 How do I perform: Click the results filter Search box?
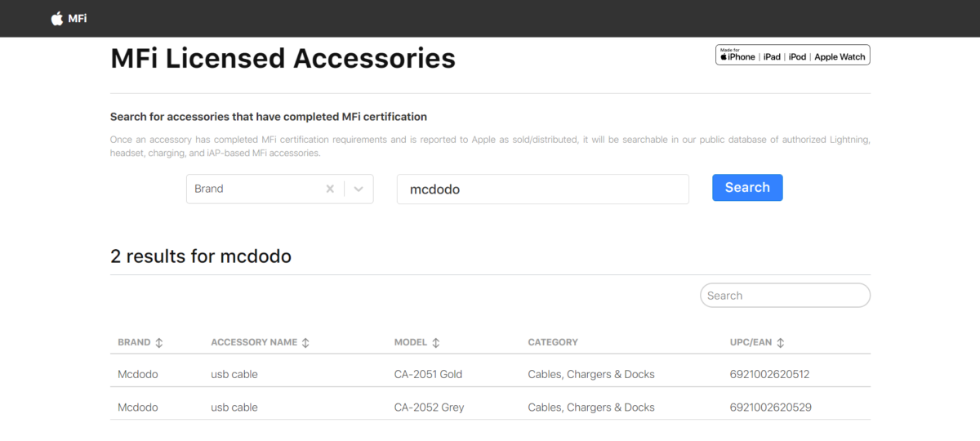785,296
